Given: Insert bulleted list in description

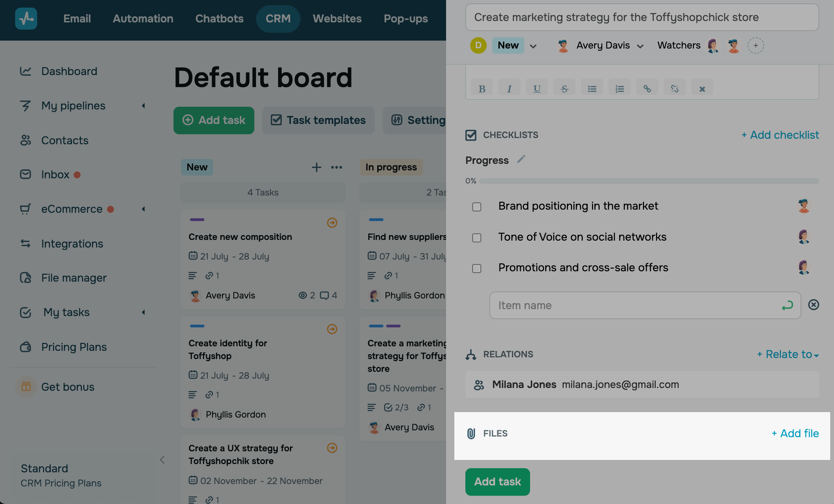Looking at the screenshot, I should (592, 89).
